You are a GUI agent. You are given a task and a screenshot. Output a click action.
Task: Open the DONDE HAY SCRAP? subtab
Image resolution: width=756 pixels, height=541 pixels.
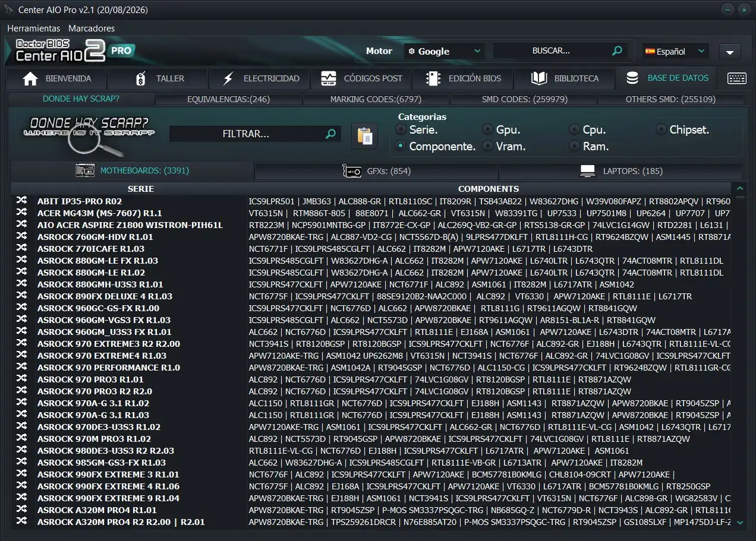(81, 99)
